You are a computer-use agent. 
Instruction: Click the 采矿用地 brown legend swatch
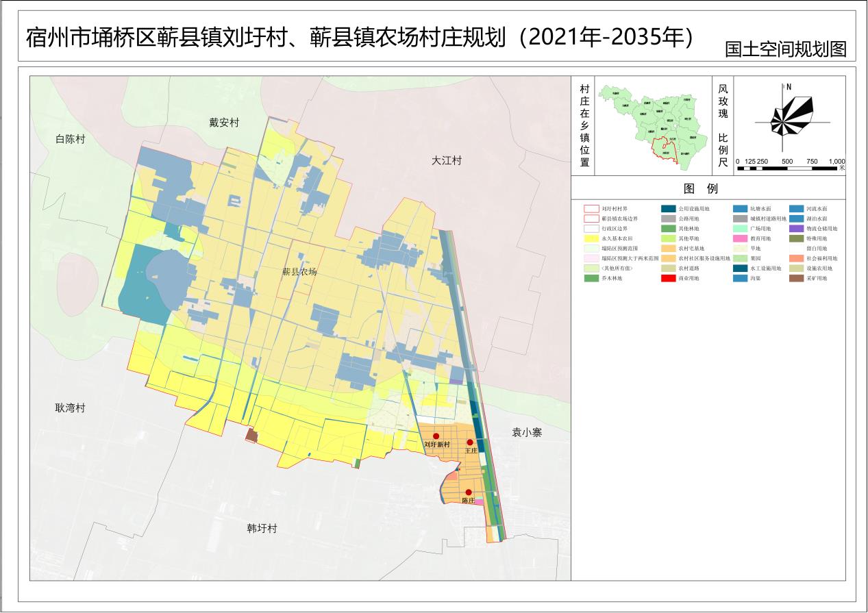click(795, 279)
